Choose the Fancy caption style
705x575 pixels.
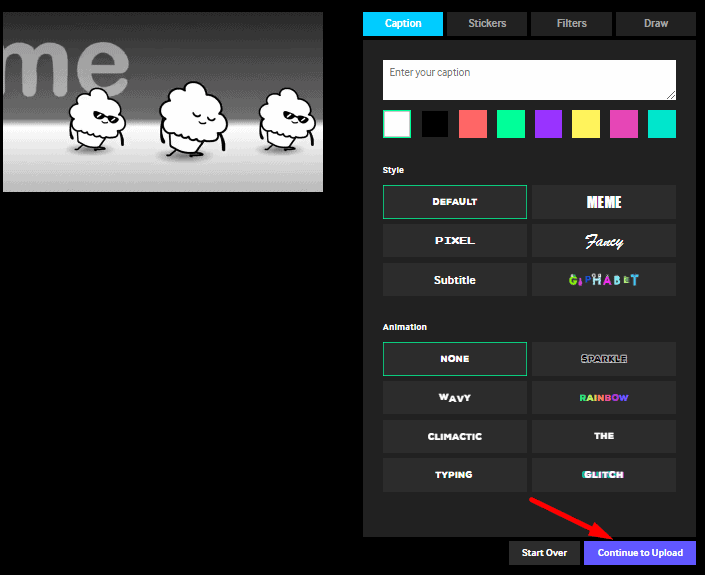pos(604,241)
